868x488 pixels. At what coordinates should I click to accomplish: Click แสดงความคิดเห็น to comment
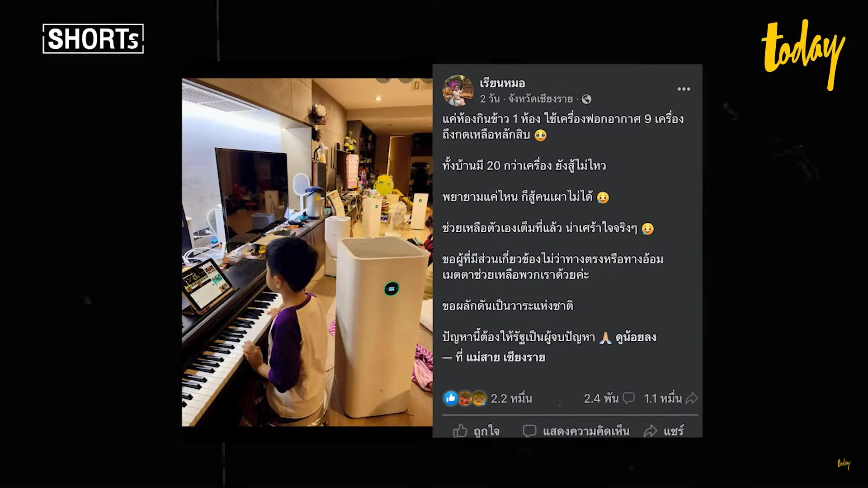click(x=576, y=431)
